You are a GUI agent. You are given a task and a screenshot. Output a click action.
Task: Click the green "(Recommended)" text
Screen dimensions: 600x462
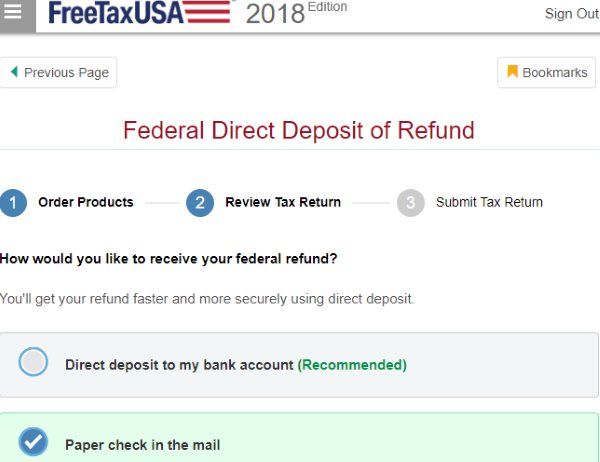pyautogui.click(x=352, y=365)
